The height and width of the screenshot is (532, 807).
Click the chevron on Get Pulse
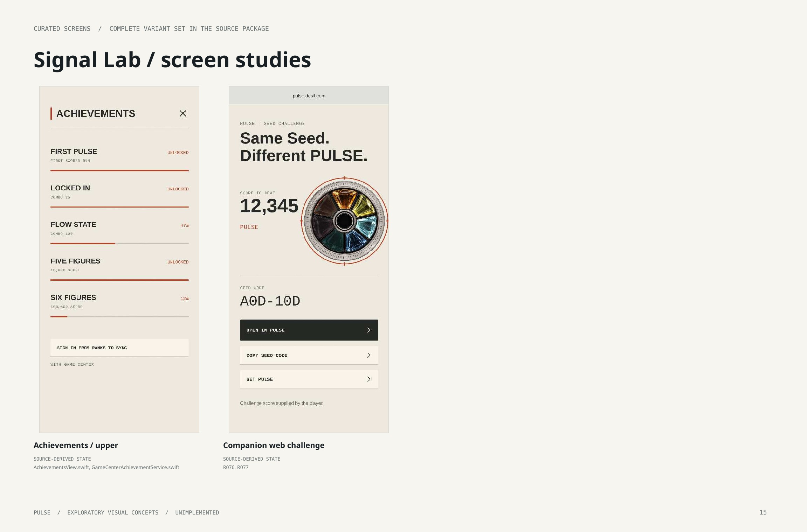[368, 379]
